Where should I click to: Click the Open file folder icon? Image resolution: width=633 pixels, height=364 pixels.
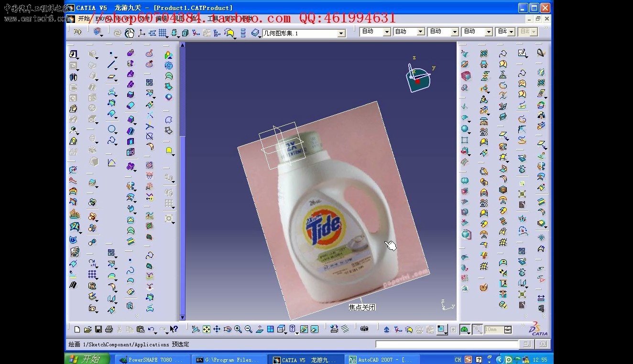87,329
